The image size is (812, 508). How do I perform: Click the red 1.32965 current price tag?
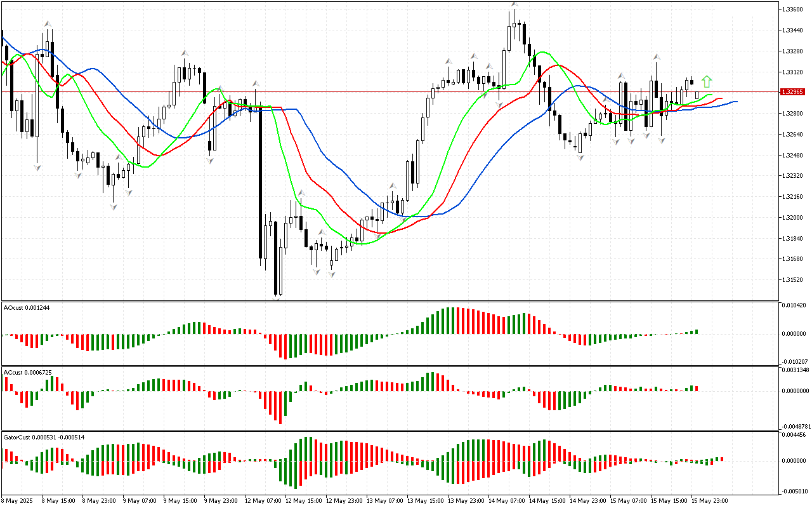tap(793, 91)
